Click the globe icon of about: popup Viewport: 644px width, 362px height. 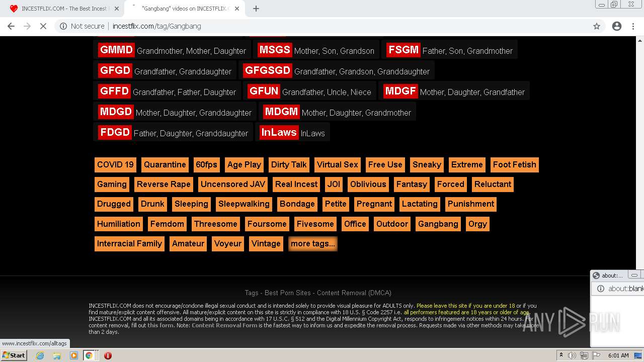(596, 276)
